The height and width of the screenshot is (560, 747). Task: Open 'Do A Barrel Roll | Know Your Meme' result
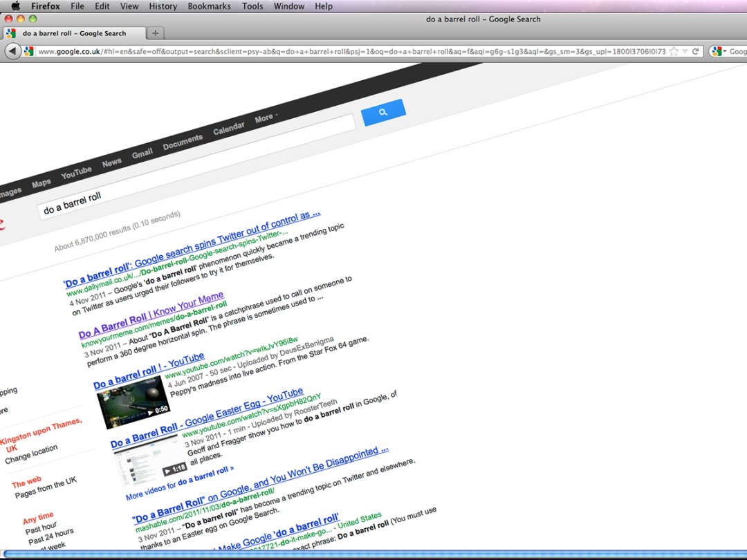[x=151, y=316]
